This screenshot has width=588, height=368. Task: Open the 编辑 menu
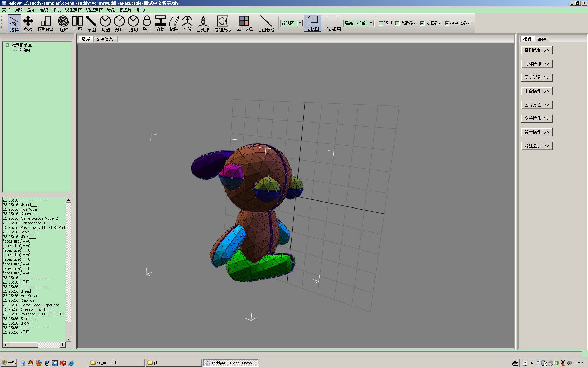(19, 10)
